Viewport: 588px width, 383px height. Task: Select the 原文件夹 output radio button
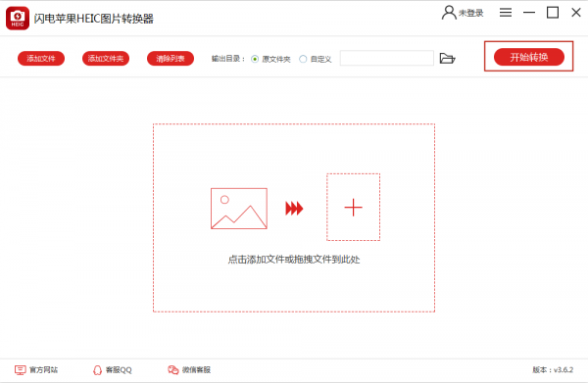[x=255, y=59]
